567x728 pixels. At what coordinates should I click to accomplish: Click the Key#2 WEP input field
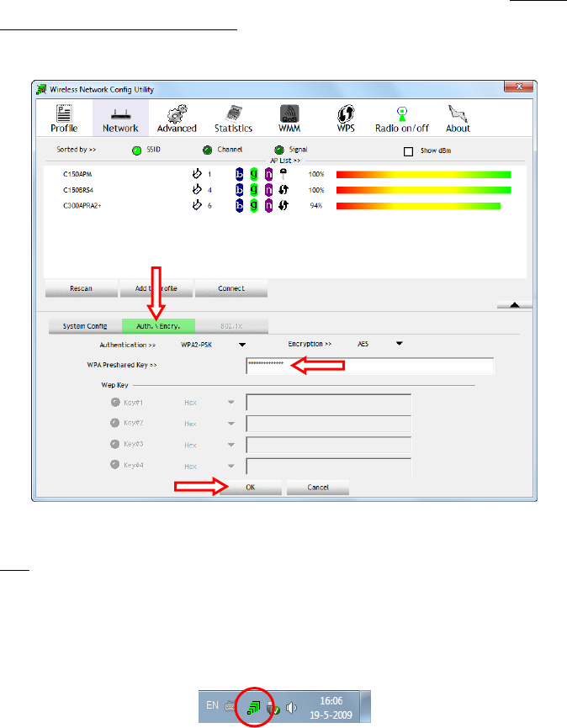tap(329, 423)
